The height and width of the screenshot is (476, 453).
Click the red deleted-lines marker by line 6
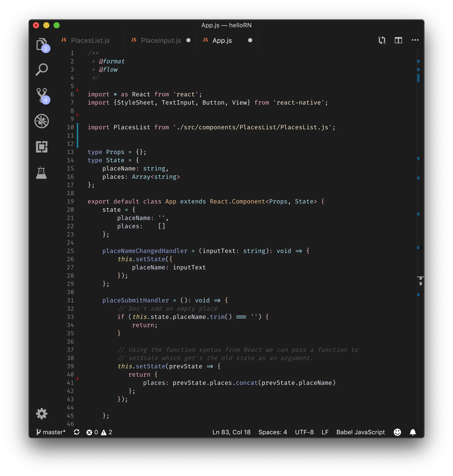tap(77, 90)
